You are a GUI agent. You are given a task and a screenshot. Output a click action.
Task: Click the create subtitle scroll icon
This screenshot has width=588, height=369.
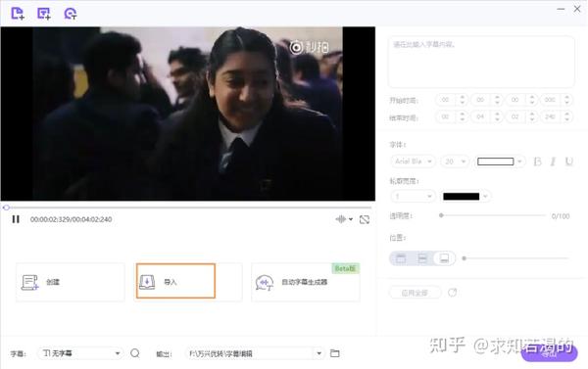[x=29, y=283]
